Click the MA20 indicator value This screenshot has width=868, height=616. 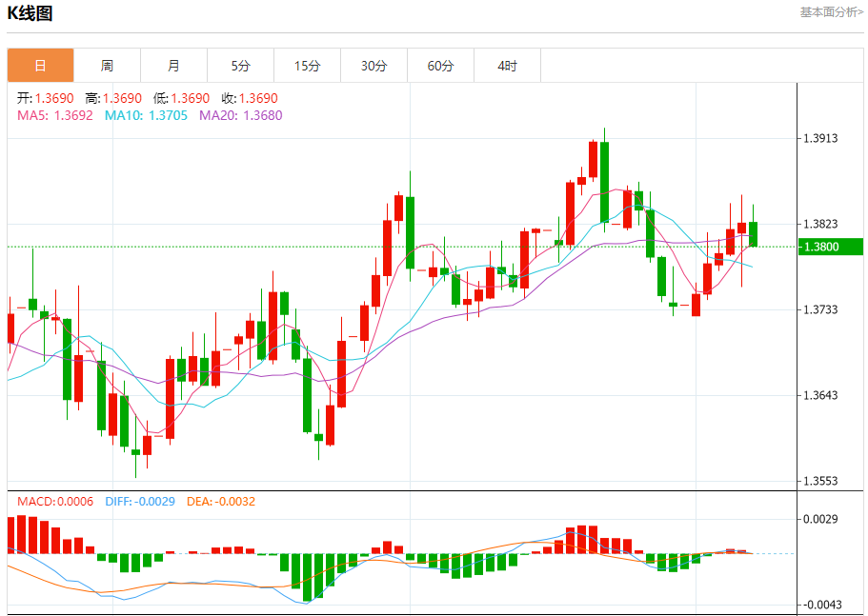click(241, 115)
